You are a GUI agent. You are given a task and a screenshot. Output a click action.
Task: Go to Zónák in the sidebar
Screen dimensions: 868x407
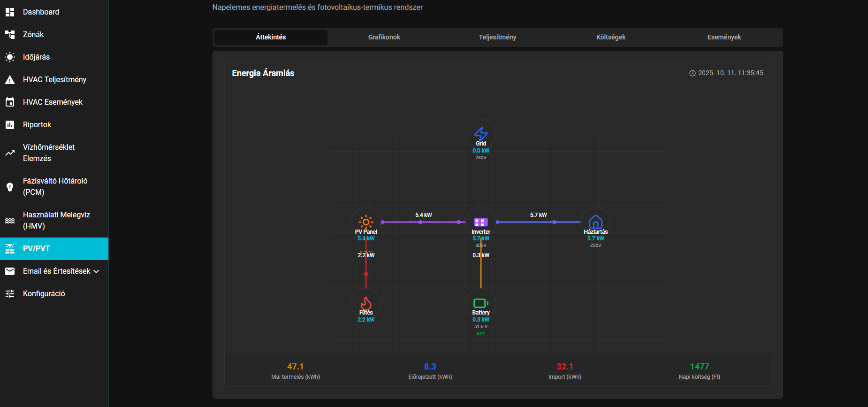(x=54, y=35)
